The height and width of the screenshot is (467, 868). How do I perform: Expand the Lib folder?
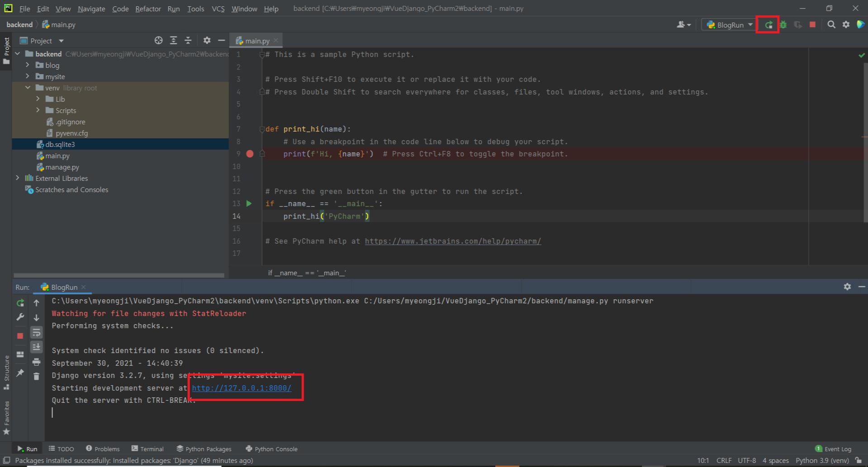(x=38, y=99)
